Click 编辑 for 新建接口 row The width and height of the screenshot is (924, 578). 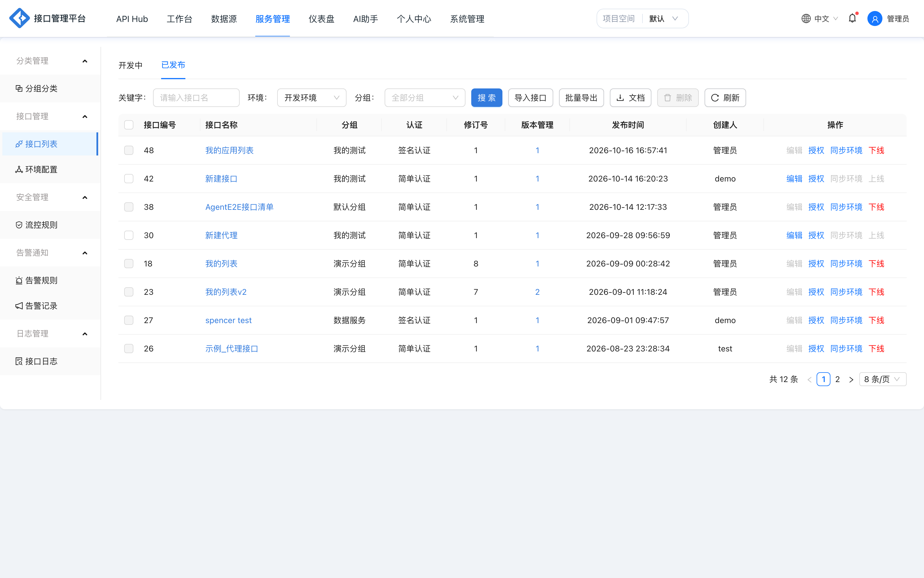[794, 179]
